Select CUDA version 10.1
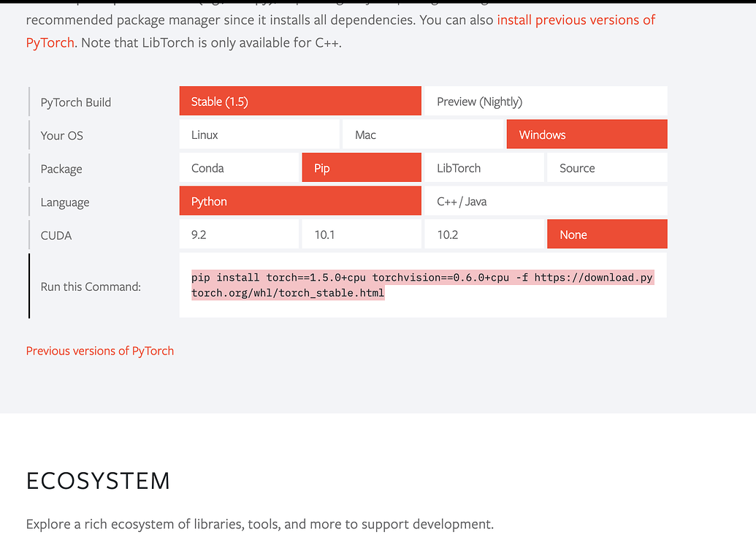This screenshot has width=756, height=540. [x=362, y=235]
